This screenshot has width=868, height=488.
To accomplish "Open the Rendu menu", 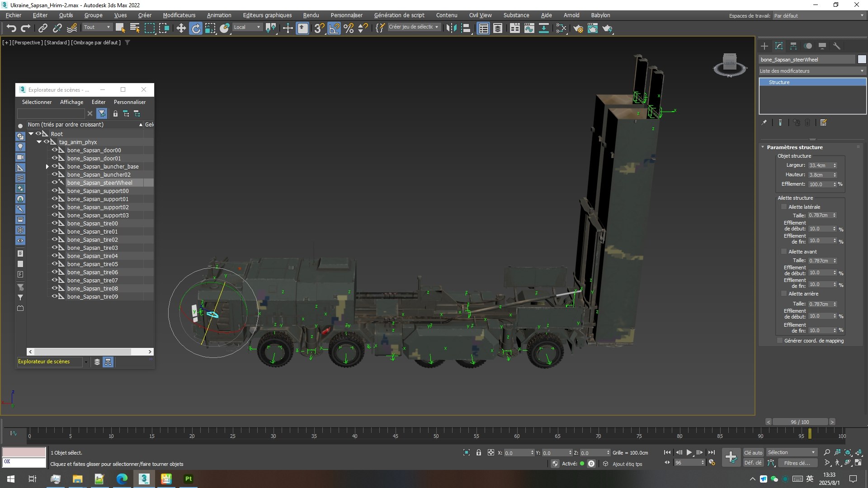I will [x=311, y=15].
